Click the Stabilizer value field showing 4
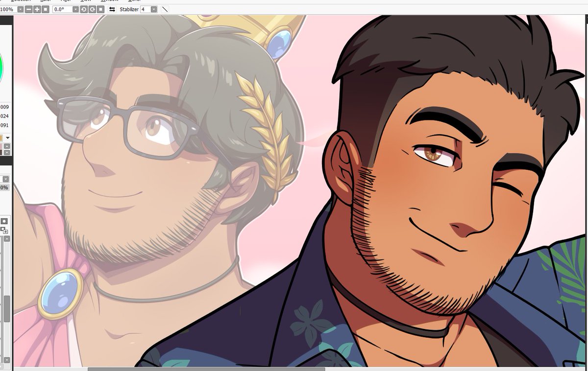The image size is (588, 371). [146, 9]
